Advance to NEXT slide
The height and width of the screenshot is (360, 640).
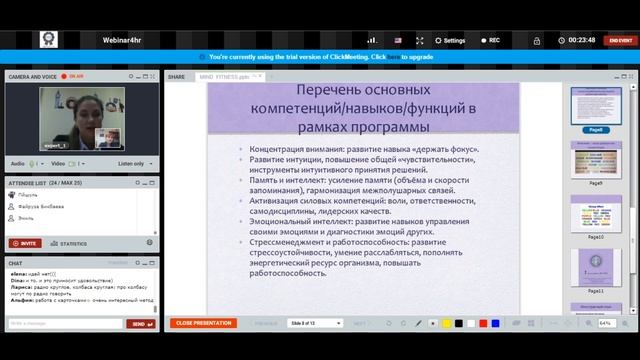(x=360, y=323)
